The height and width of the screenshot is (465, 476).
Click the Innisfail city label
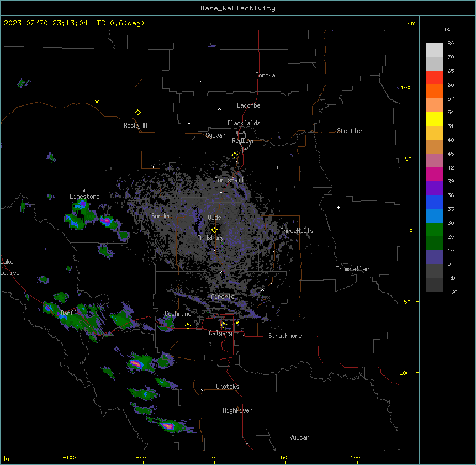[x=229, y=180]
